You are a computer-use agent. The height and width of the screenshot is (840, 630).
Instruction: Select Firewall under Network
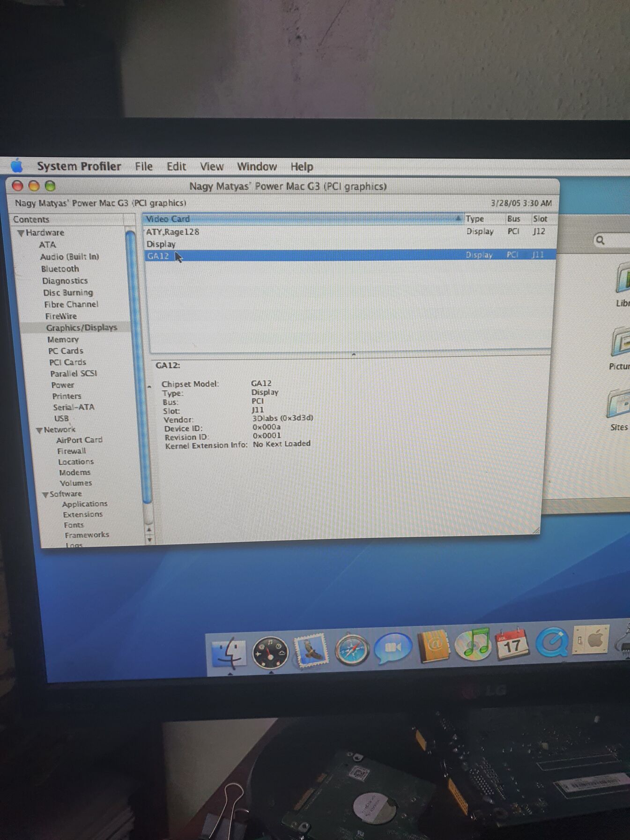click(72, 451)
